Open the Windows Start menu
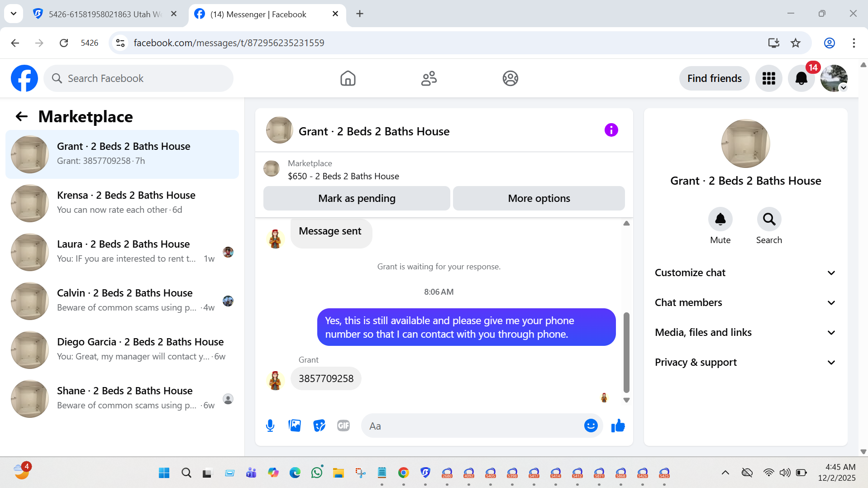The width and height of the screenshot is (868, 488). pos(164,473)
